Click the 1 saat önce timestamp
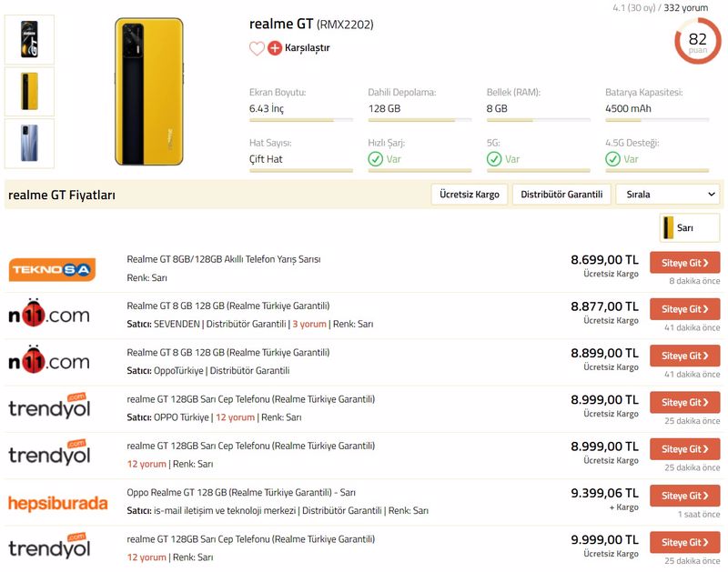Viewport: 728px width, 572px height. [699, 514]
